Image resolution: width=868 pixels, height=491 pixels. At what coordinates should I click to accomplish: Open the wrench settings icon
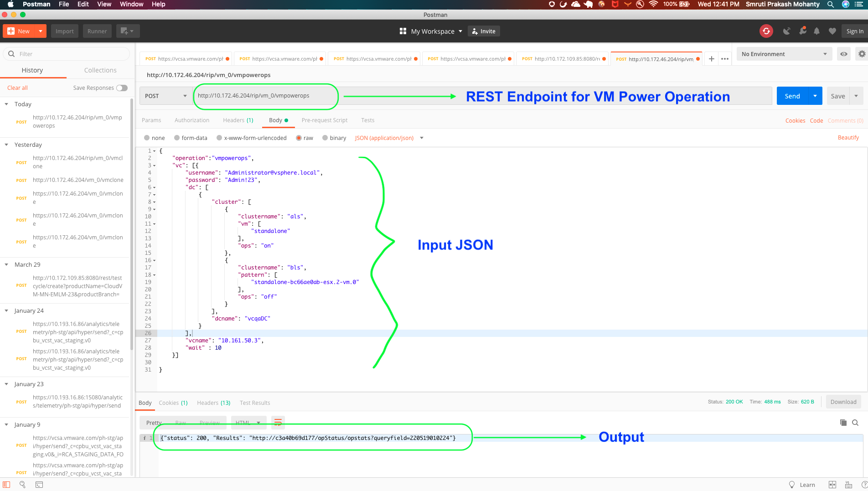(802, 31)
